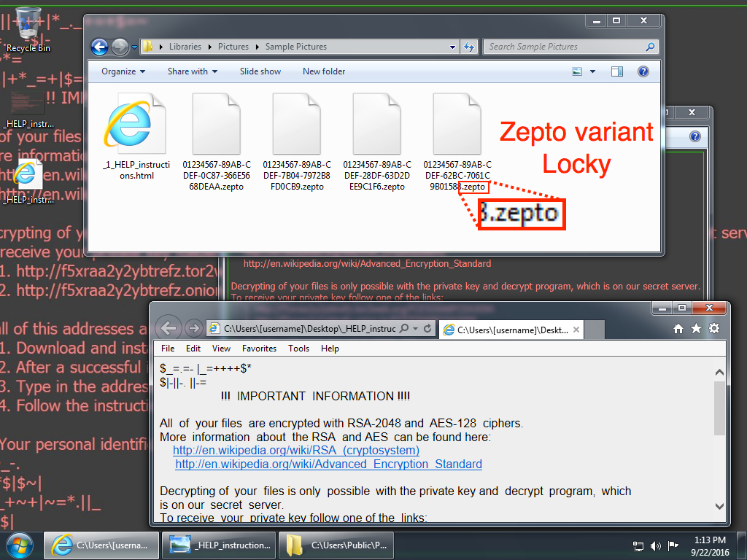Open the Favorites menu in Internet Explorer
This screenshot has width=747, height=560.
tap(259, 349)
